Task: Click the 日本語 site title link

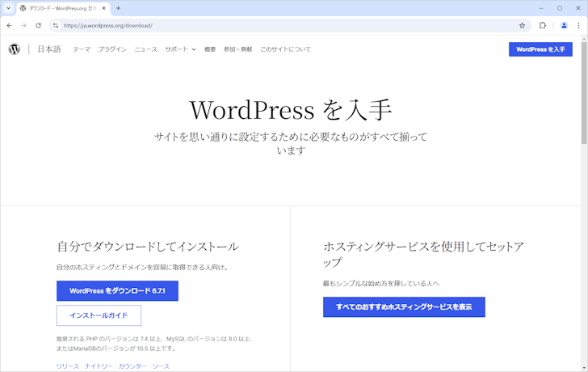Action: pyautogui.click(x=49, y=49)
